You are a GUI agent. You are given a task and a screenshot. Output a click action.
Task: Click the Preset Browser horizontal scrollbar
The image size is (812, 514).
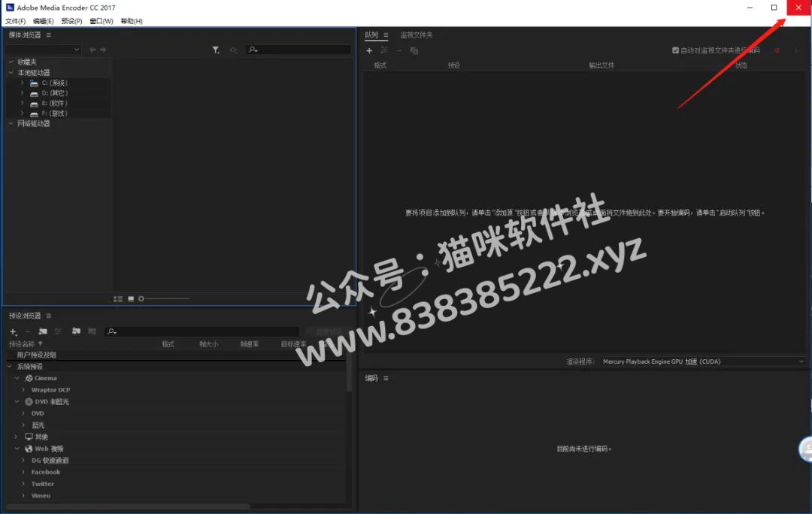click(x=128, y=506)
